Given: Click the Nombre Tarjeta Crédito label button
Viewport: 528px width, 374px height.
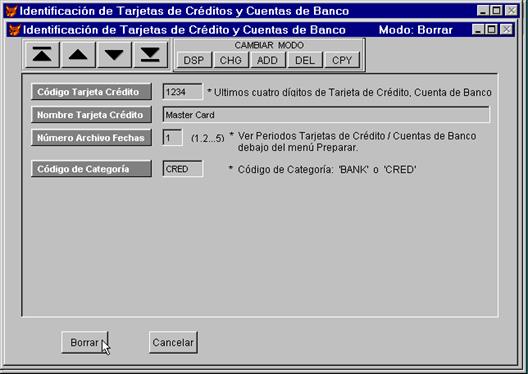Looking at the screenshot, I should pyautogui.click(x=91, y=115).
